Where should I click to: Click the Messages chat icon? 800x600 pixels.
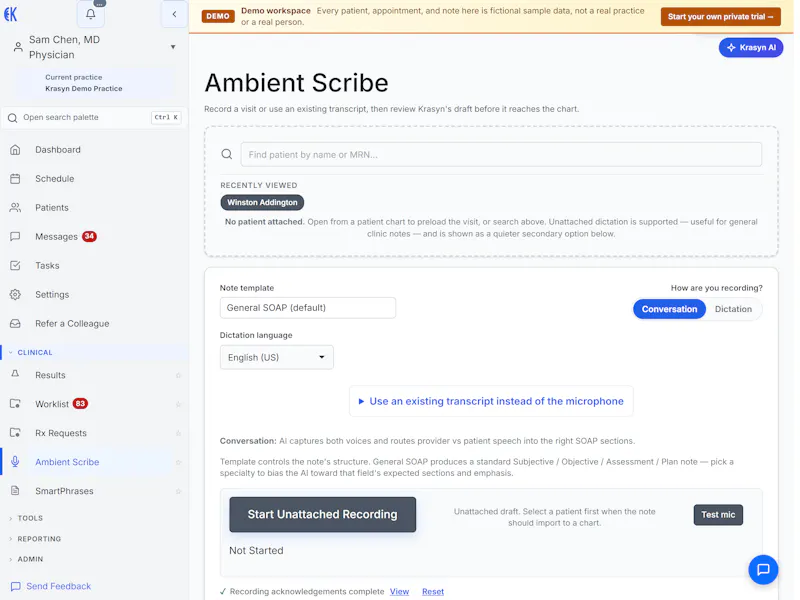15,237
